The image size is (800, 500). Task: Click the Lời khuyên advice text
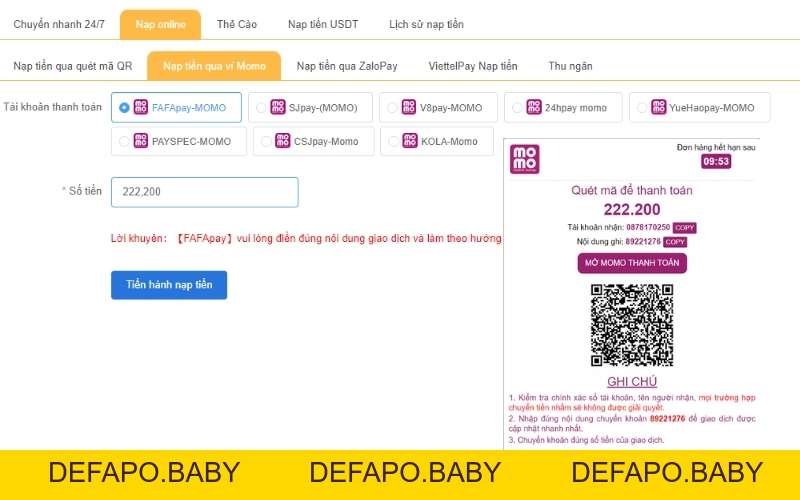point(306,238)
